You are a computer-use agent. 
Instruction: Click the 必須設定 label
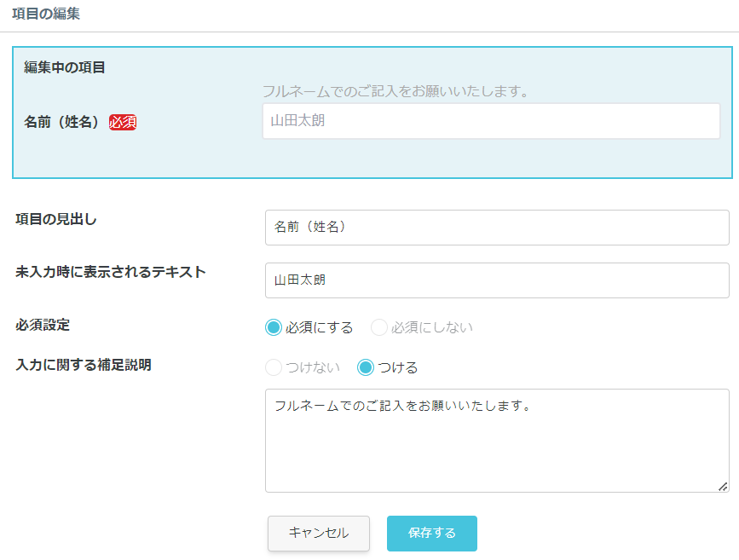pos(43,325)
